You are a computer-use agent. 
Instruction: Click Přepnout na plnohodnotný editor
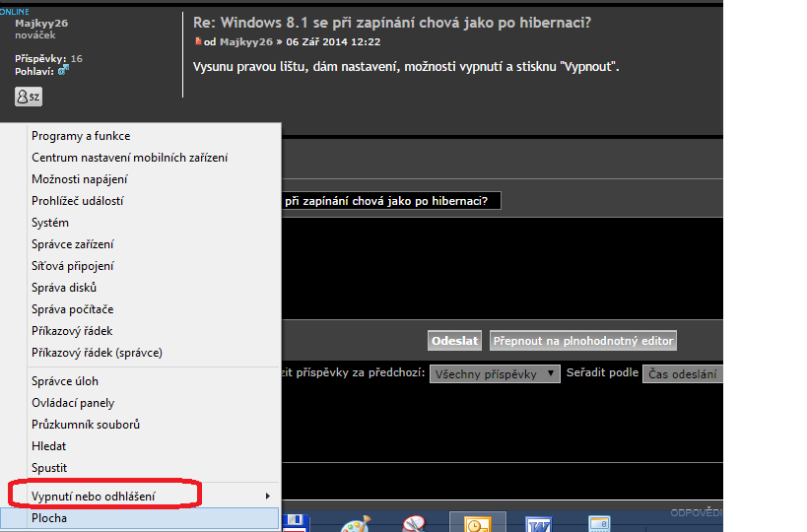pos(583,341)
